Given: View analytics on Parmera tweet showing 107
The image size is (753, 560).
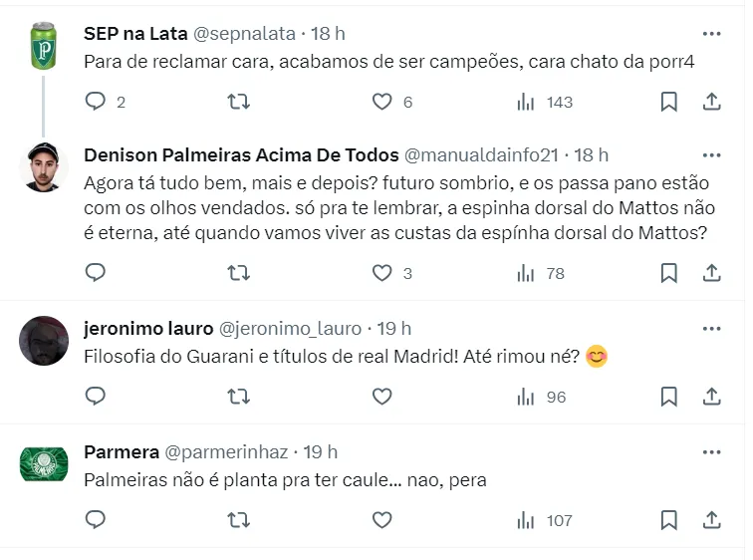Looking at the screenshot, I should pos(546,520).
